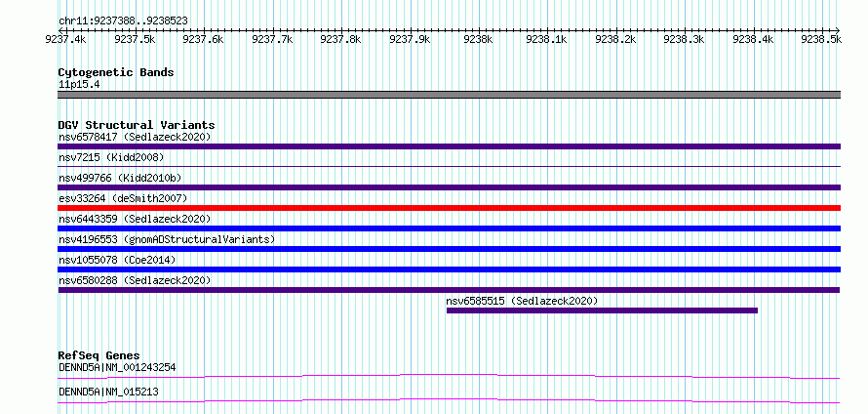
Task: Click the 9238k ruler tick label
Action: coord(478,39)
